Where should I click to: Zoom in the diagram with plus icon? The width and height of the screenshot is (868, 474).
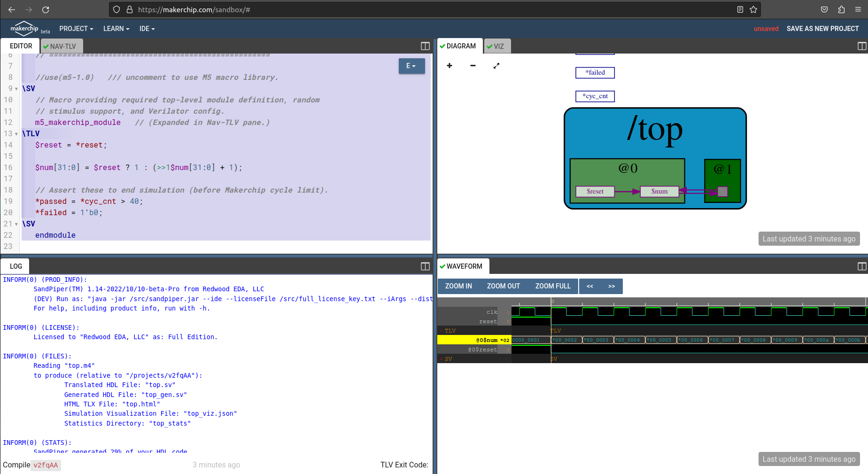[x=449, y=66]
